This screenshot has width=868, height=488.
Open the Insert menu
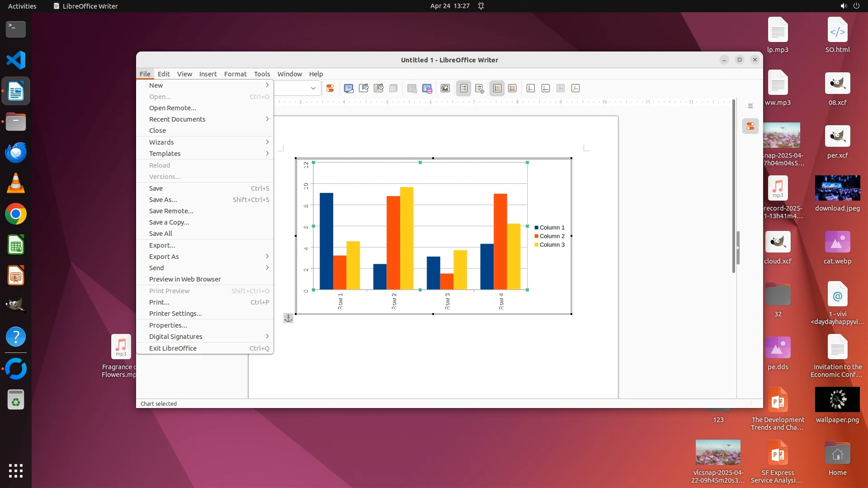pyautogui.click(x=208, y=74)
